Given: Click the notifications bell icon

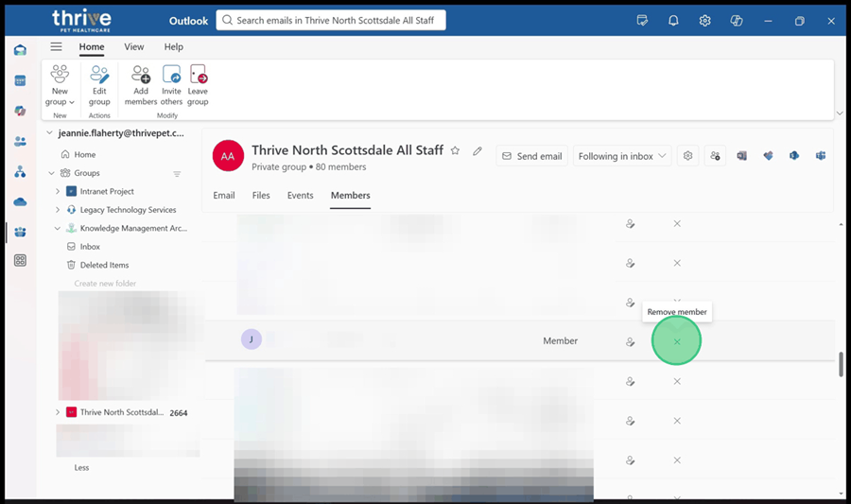Looking at the screenshot, I should pos(673,21).
